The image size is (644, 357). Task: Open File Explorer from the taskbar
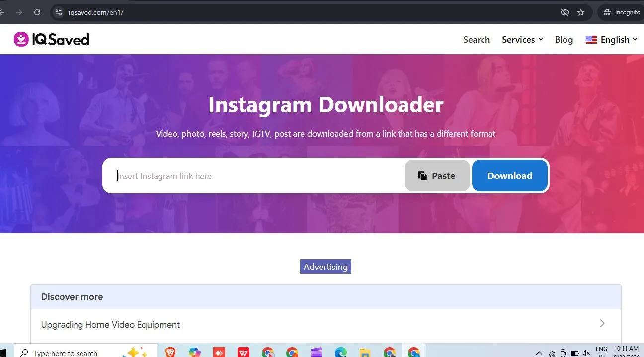click(365, 352)
